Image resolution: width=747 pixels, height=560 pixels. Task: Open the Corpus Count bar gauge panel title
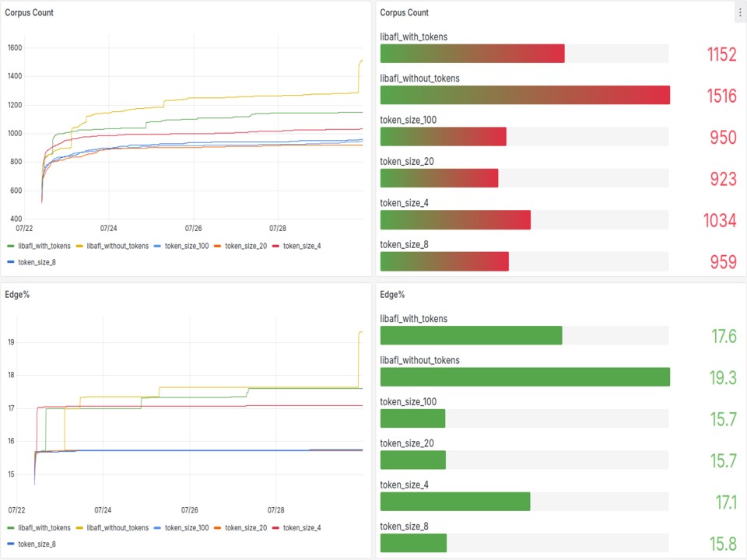click(x=404, y=13)
